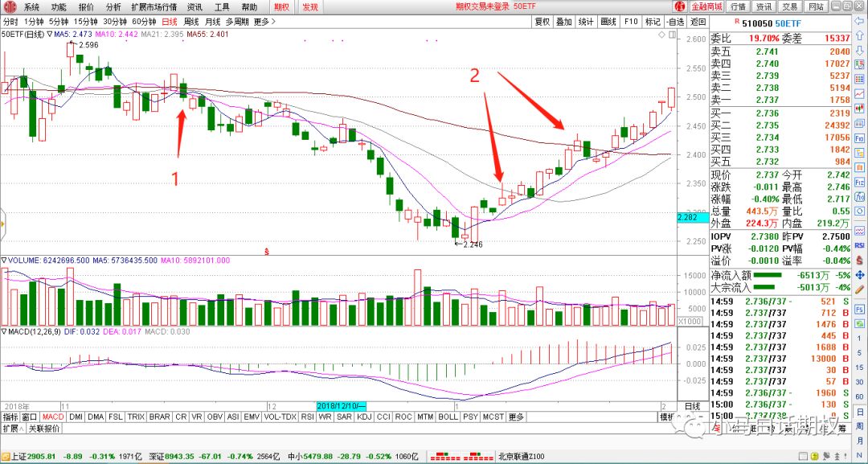This screenshot has width=868, height=464.
Task: Toggle the KDJ indicator tab
Action: (x=364, y=417)
